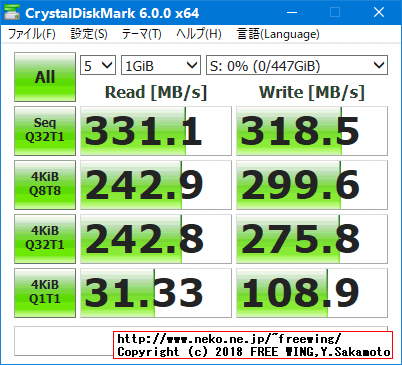This screenshot has height=365, width=402.
Task: Click 4KiB Q8T8 read result 242.9
Action: coord(156,185)
